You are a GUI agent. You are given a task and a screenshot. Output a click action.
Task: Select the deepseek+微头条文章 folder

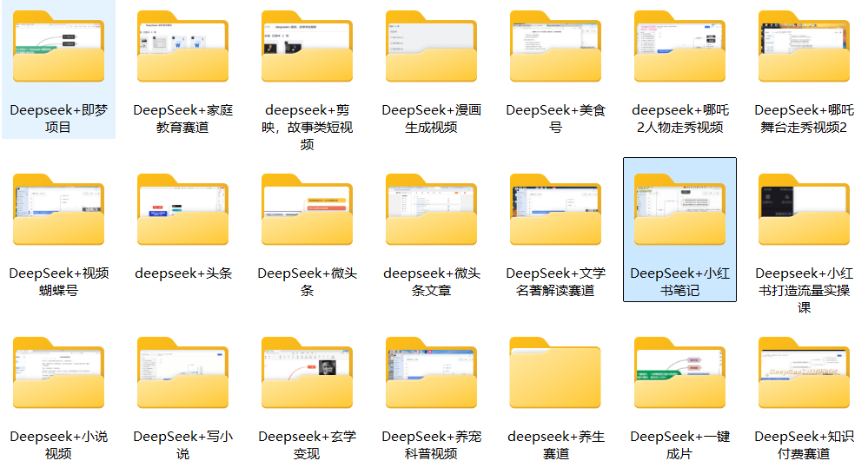click(431, 211)
